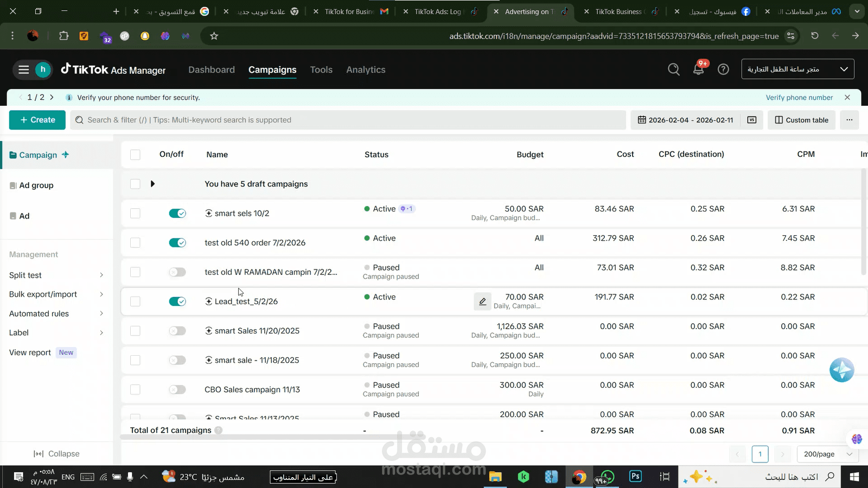
Task: Open the help question mark icon
Action: (x=723, y=69)
